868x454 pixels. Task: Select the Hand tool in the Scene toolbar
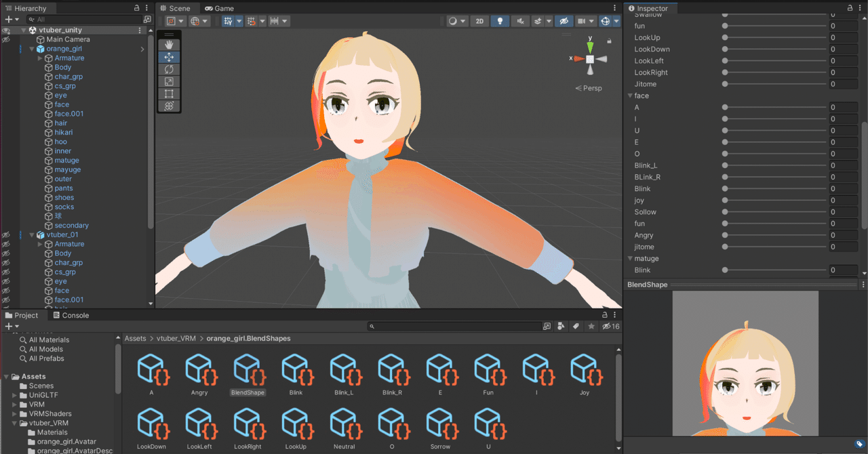click(168, 45)
